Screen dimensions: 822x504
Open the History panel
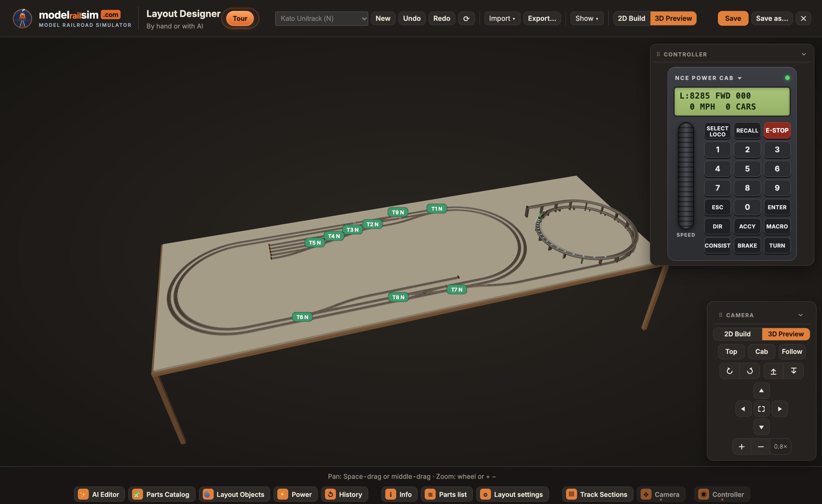click(x=345, y=494)
